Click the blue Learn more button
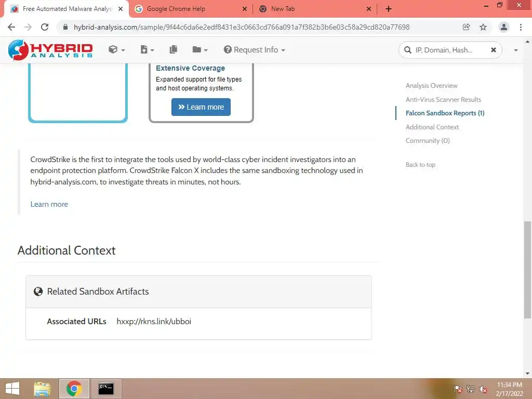The image size is (532, 399). pos(201,107)
